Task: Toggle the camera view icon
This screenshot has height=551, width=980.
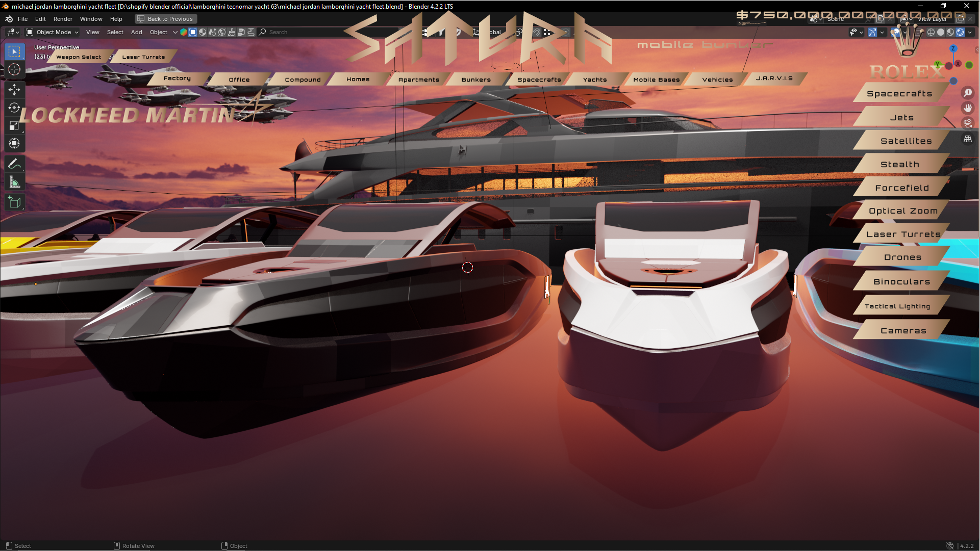Action: coord(967,123)
